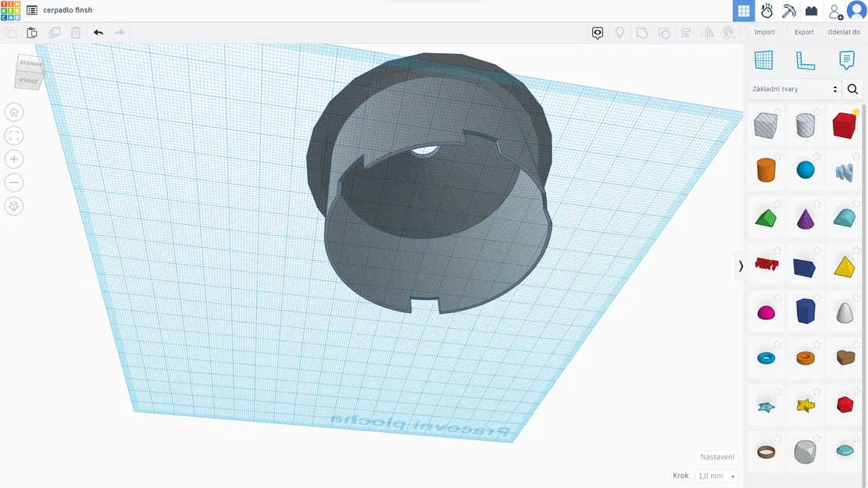This screenshot has width=868, height=488.
Task: Select the blue torus shape
Action: pyautogui.click(x=766, y=358)
